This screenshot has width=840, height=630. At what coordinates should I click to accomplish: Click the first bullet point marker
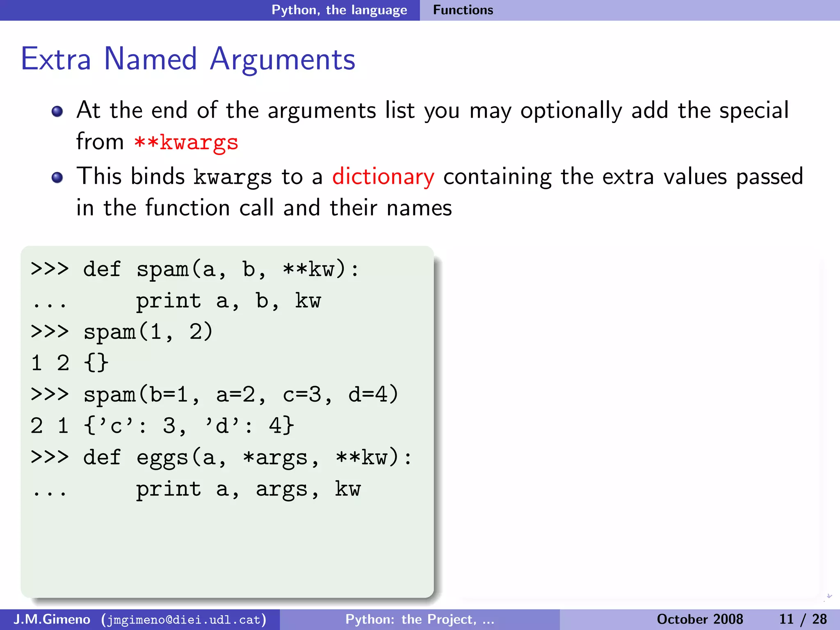tap(57, 112)
